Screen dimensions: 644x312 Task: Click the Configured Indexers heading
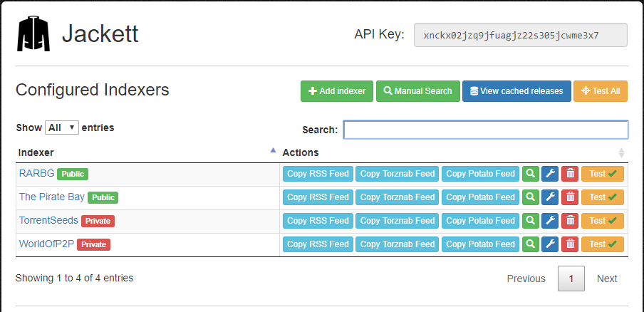tap(93, 90)
